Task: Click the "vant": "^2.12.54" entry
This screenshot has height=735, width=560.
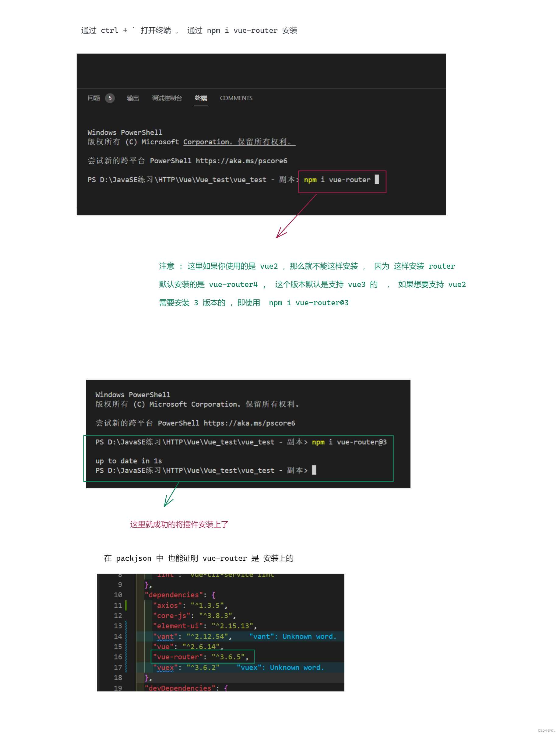Action: click(192, 636)
